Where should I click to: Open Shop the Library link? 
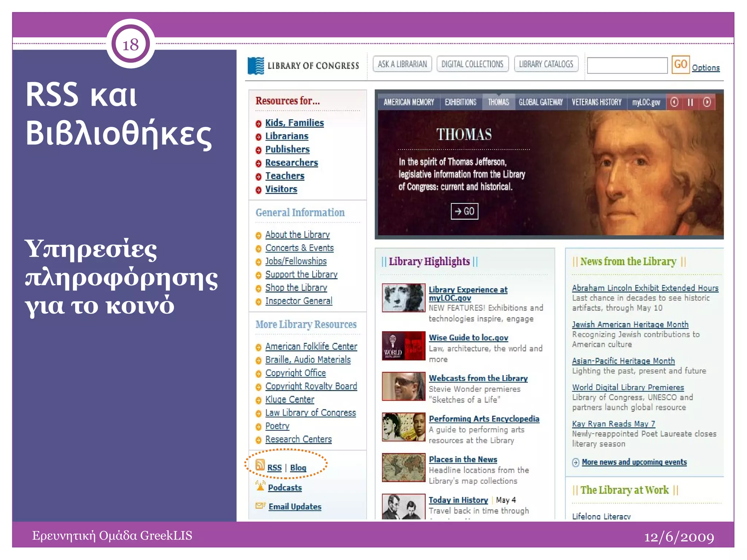coord(296,288)
